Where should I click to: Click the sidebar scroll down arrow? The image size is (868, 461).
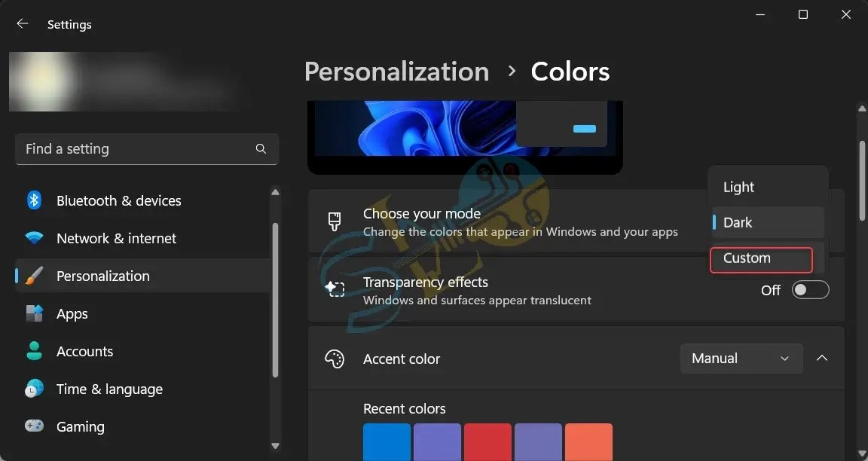(x=275, y=445)
